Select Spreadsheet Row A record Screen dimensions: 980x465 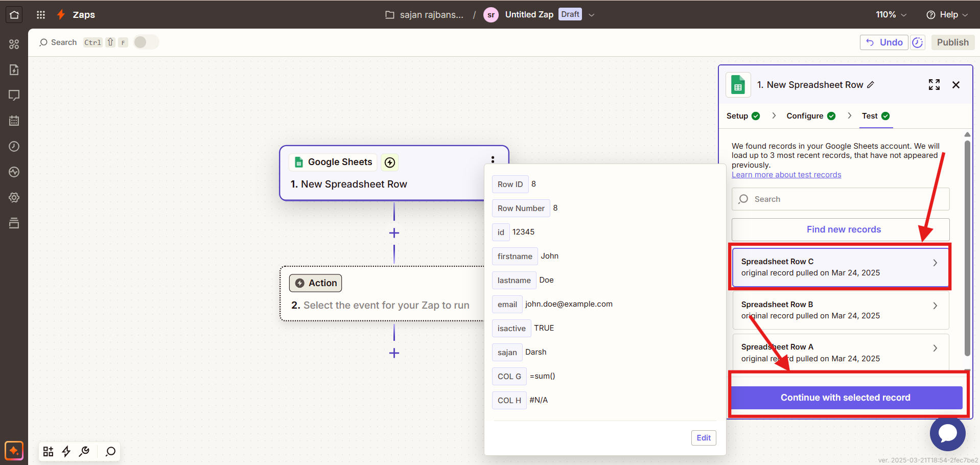tap(841, 352)
